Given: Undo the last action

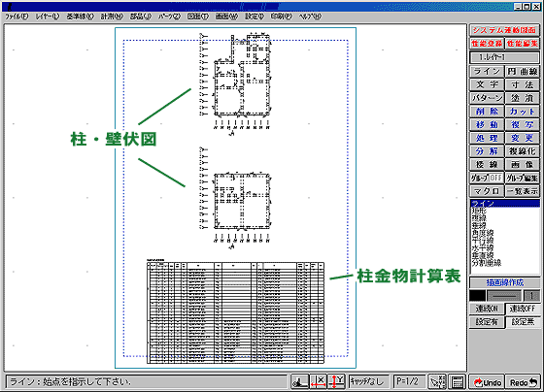Looking at the screenshot, I should click(x=487, y=382).
